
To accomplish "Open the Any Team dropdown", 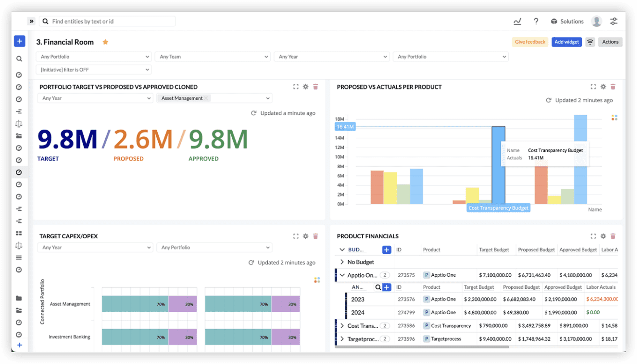I will (x=213, y=57).
